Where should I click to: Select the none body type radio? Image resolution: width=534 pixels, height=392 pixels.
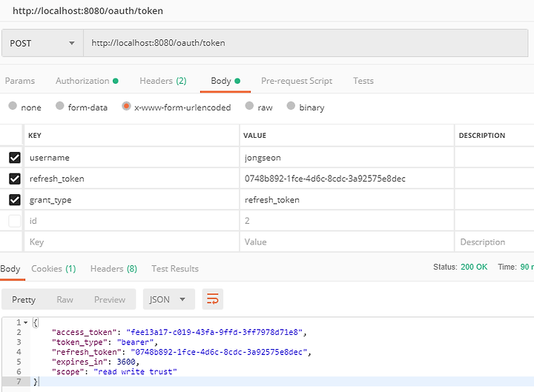(x=13, y=106)
